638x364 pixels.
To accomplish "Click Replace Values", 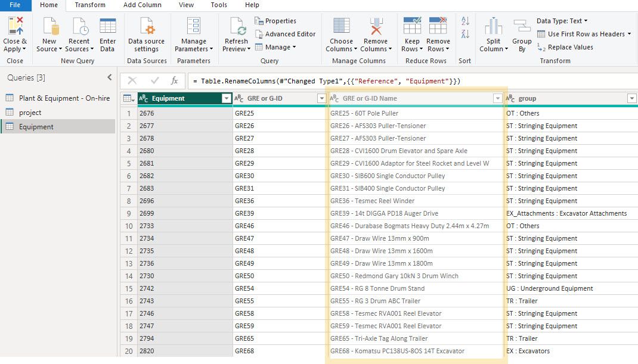I will click(x=565, y=47).
